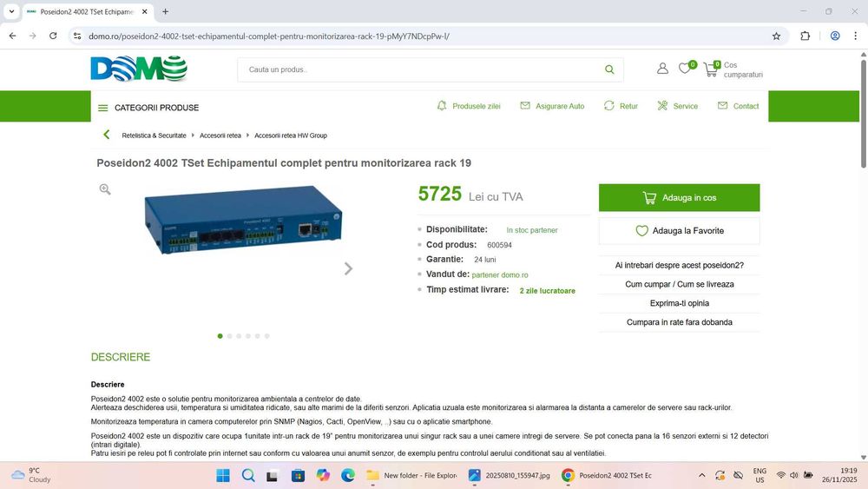Show next product image arrow
868x489 pixels.
click(x=348, y=268)
